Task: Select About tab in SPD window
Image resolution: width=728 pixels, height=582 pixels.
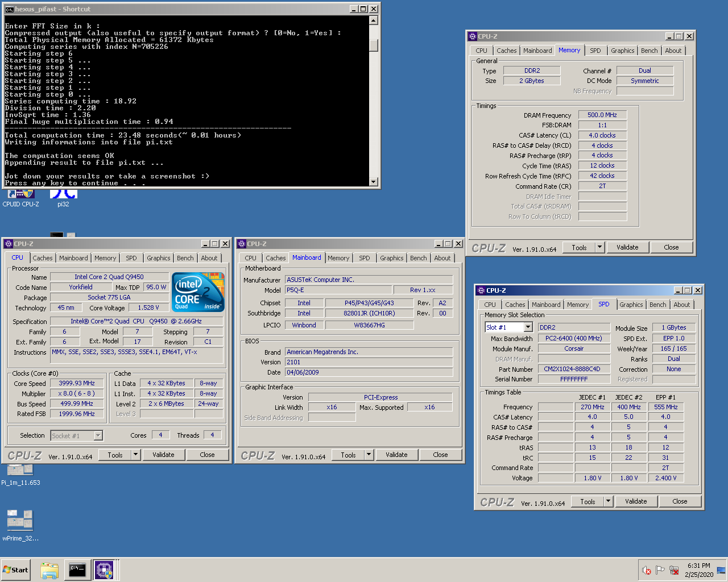Action: (682, 305)
